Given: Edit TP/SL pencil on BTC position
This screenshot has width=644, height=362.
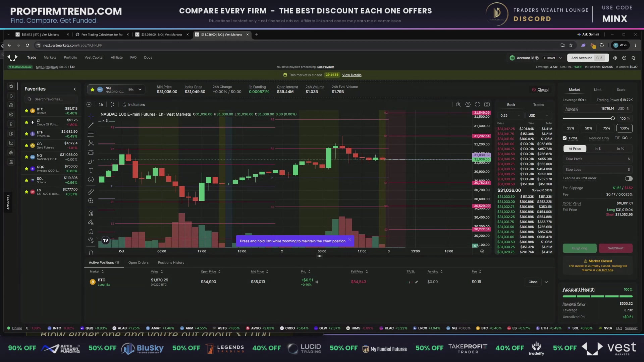Looking at the screenshot, I should 417,282.
